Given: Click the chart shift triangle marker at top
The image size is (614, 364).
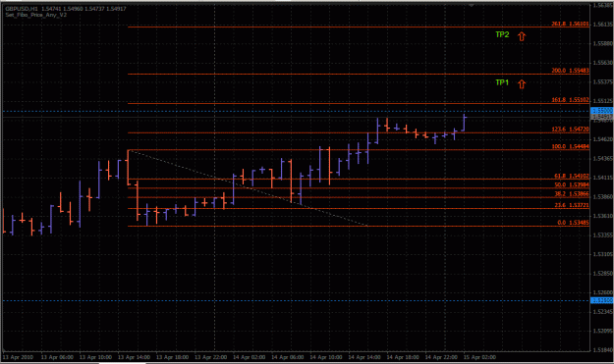Looking at the screenshot, I should coord(472,5).
